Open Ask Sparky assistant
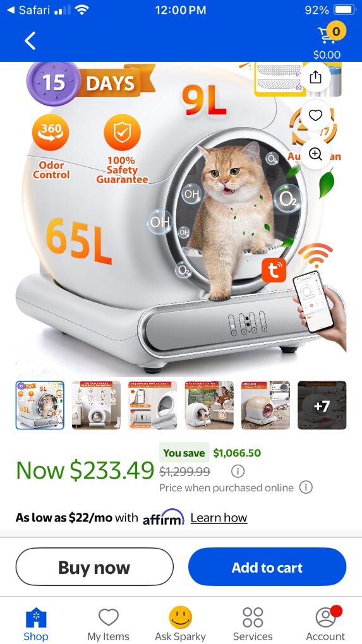Image resolution: width=362 pixels, height=644 pixels. [181, 624]
